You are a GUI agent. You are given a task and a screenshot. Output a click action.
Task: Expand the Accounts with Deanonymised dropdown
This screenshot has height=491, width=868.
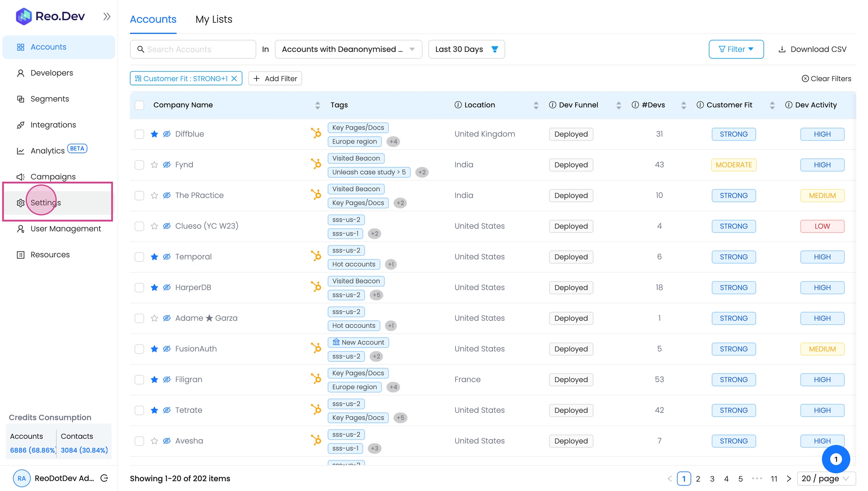tap(348, 49)
